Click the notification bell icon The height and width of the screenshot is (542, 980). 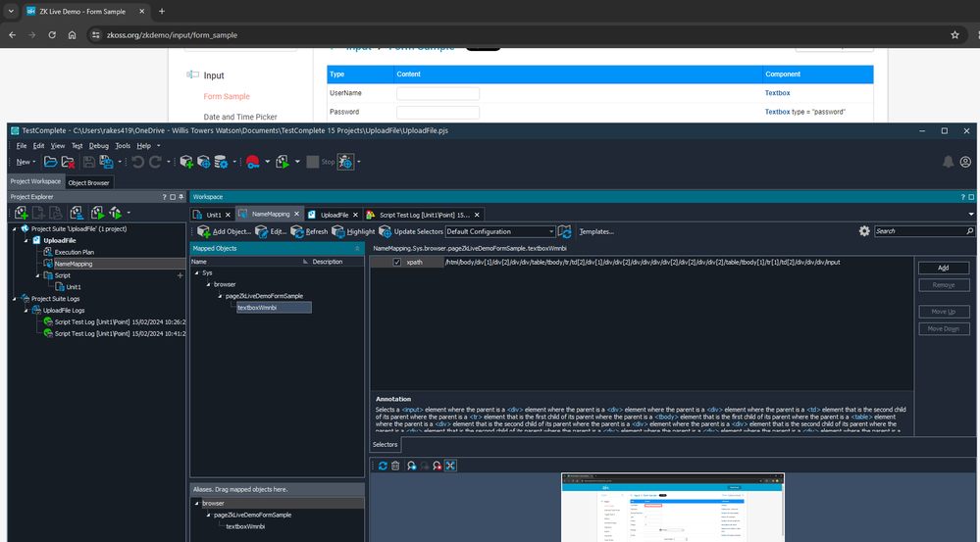(x=948, y=162)
